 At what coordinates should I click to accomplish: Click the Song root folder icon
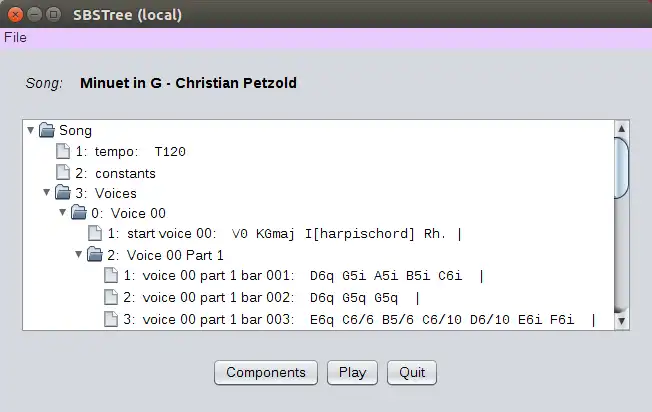(47, 130)
